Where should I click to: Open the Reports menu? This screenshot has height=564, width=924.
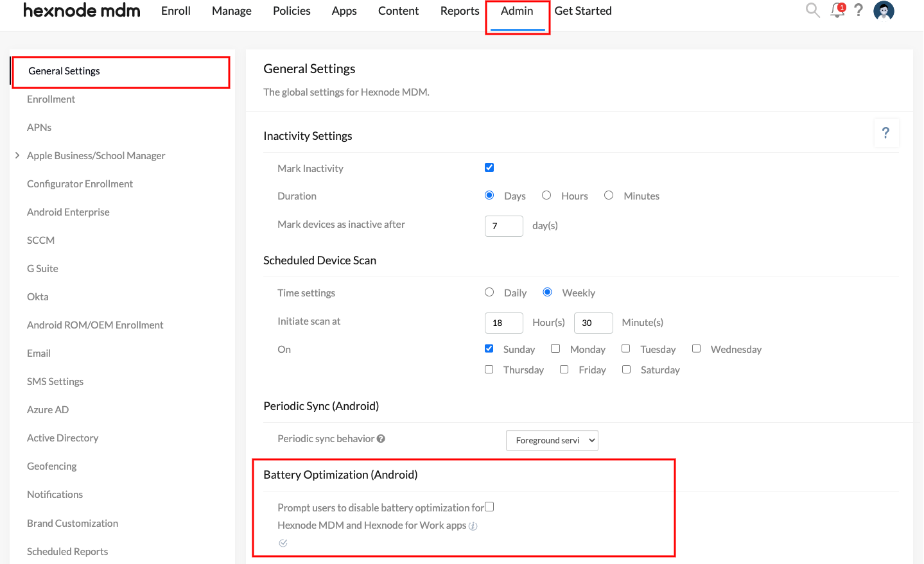(x=460, y=11)
